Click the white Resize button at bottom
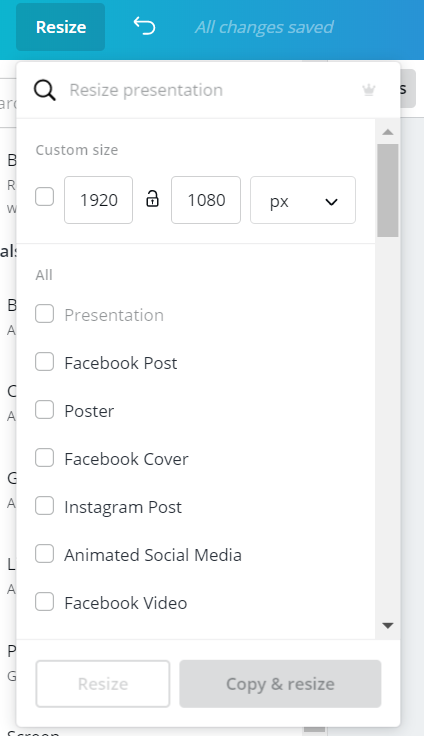Image resolution: width=424 pixels, height=736 pixels. pyautogui.click(x=103, y=684)
